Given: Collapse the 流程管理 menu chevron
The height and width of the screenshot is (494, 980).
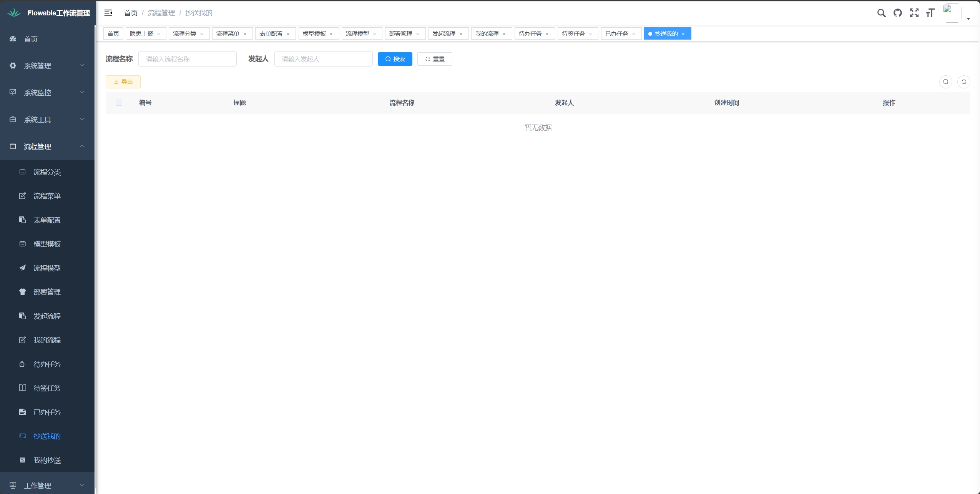Looking at the screenshot, I should click(x=82, y=146).
